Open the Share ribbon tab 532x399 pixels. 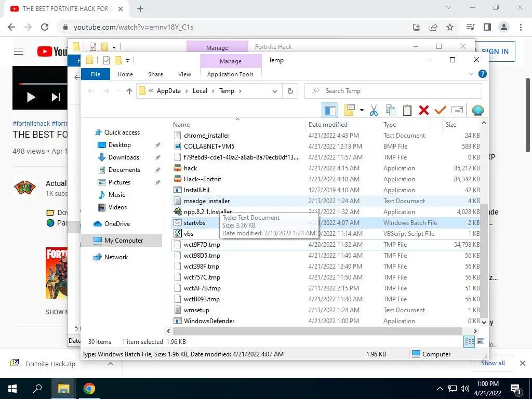click(x=155, y=74)
